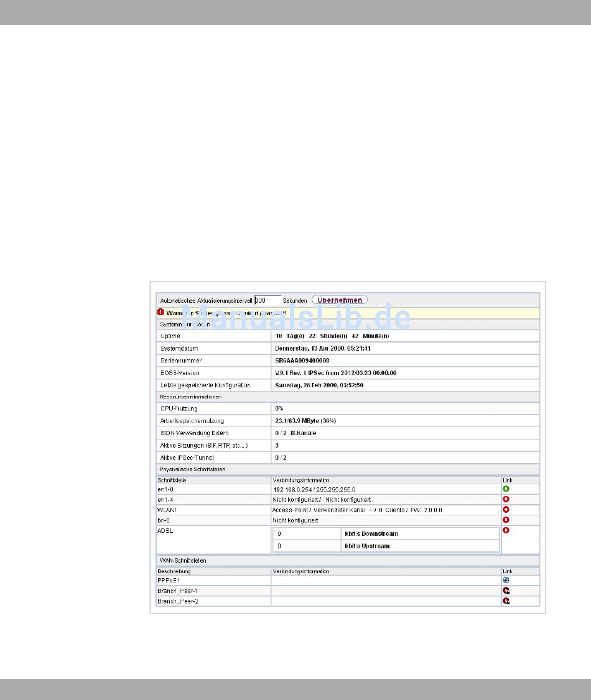Click the link status icon for Branch_Peer-2

[506, 601]
